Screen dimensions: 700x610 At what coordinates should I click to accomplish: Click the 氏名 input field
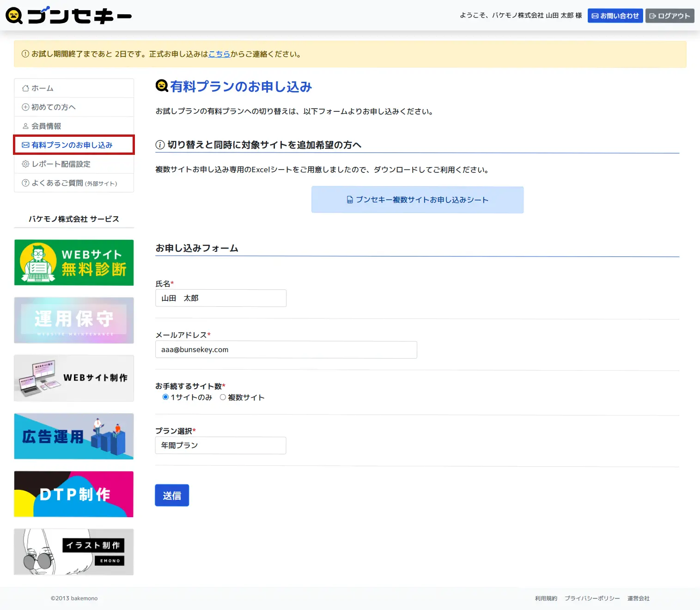click(x=221, y=298)
